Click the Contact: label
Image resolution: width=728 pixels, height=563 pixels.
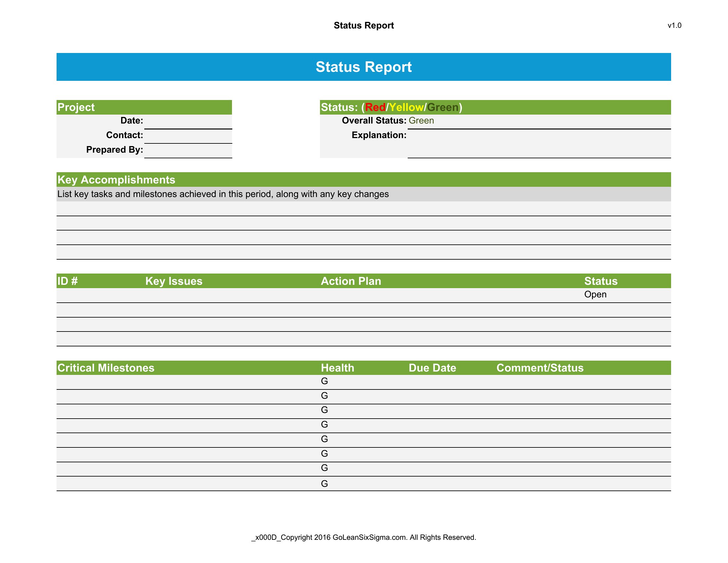125,135
